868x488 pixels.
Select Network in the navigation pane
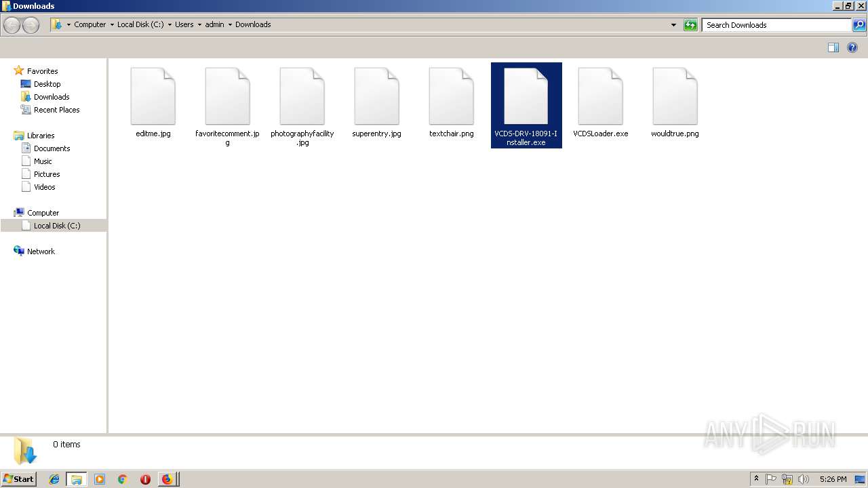coord(41,251)
